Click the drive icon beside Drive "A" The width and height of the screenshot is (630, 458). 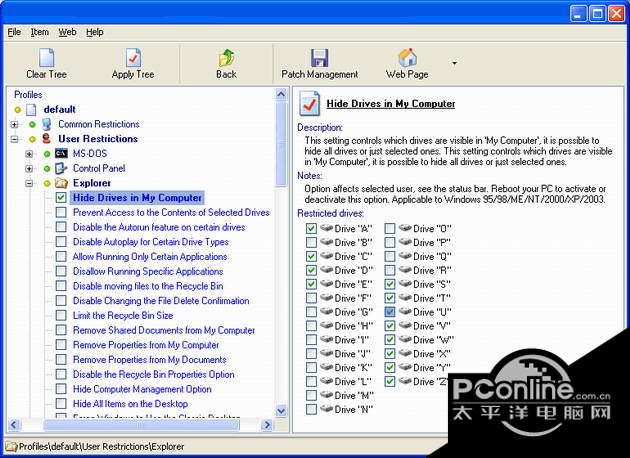(326, 228)
